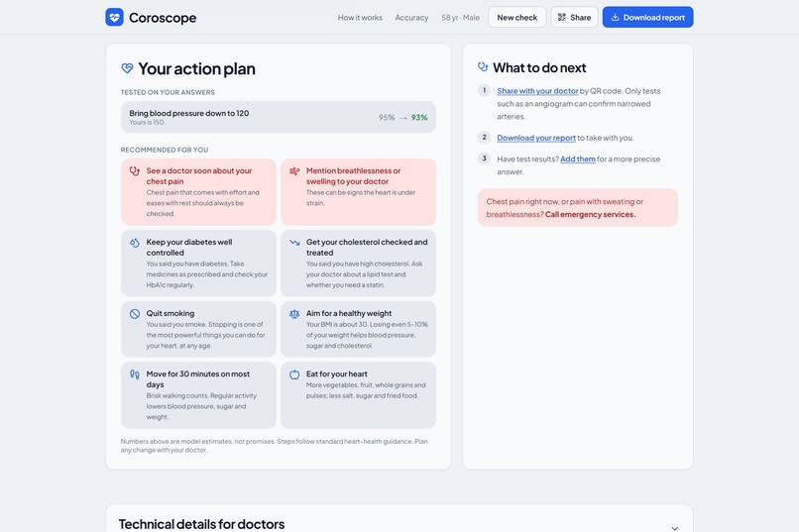Viewport: 799px width, 532px height.
Task: Click the apple icon on Eat for your heart card
Action: 294,374
